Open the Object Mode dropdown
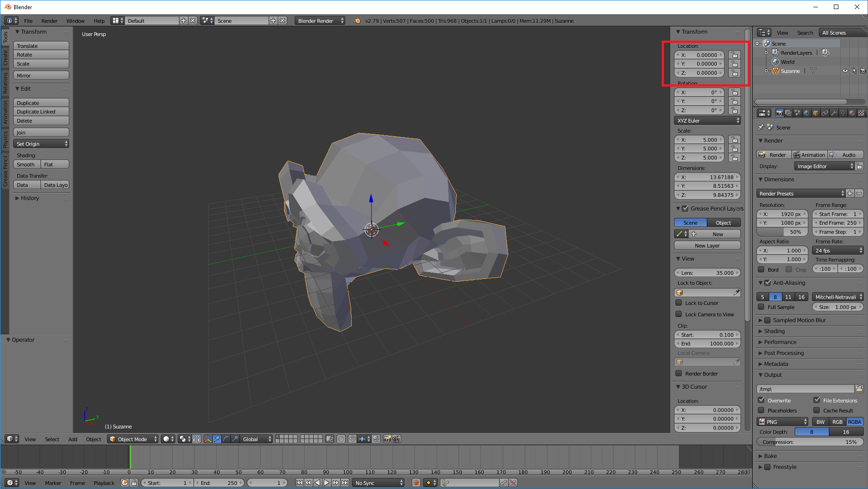The width and height of the screenshot is (868, 489). coord(133,439)
